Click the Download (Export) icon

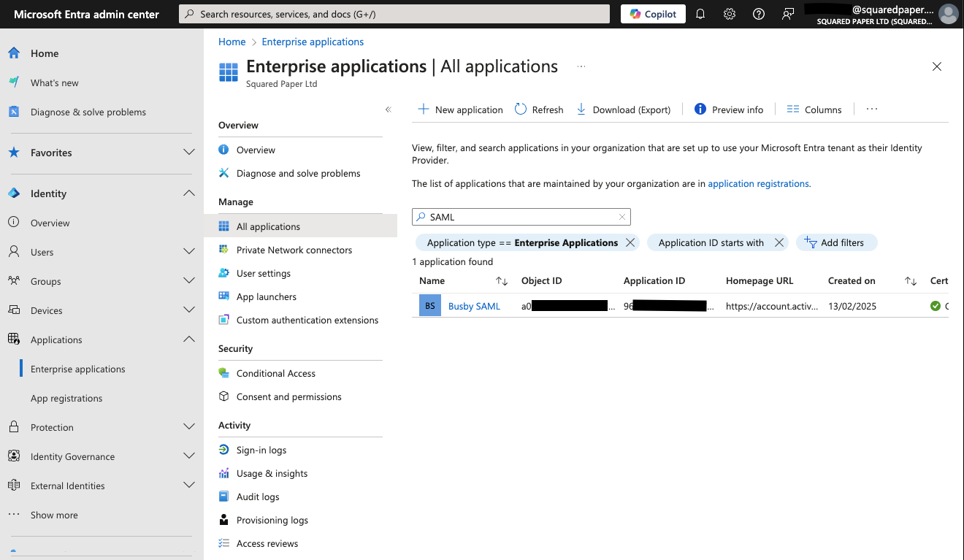(581, 110)
